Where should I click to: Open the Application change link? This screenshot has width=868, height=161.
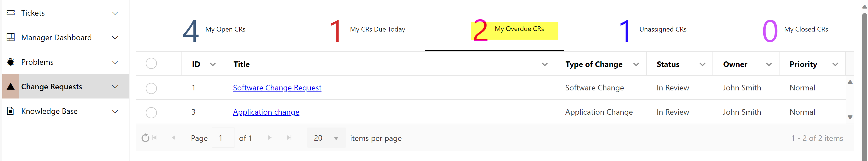266,112
